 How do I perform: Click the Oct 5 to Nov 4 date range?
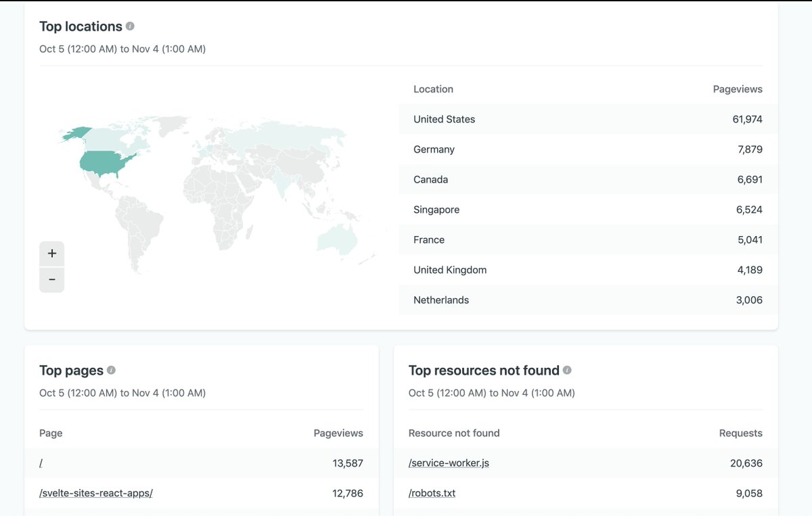tap(122, 49)
